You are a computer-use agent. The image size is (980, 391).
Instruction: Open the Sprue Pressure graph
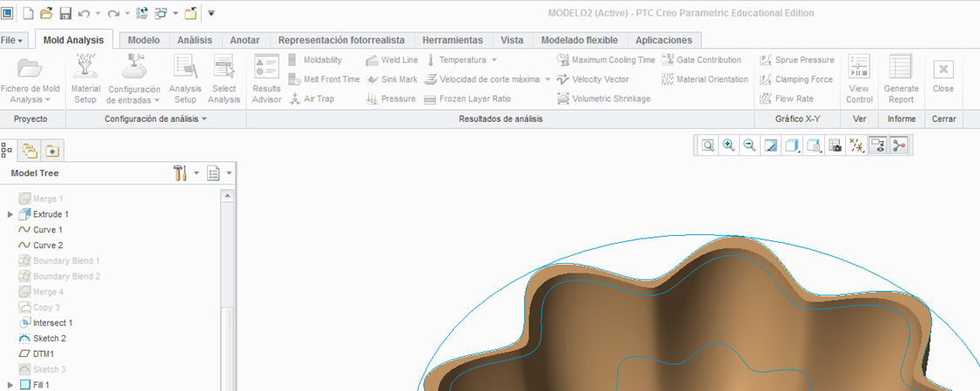797,60
